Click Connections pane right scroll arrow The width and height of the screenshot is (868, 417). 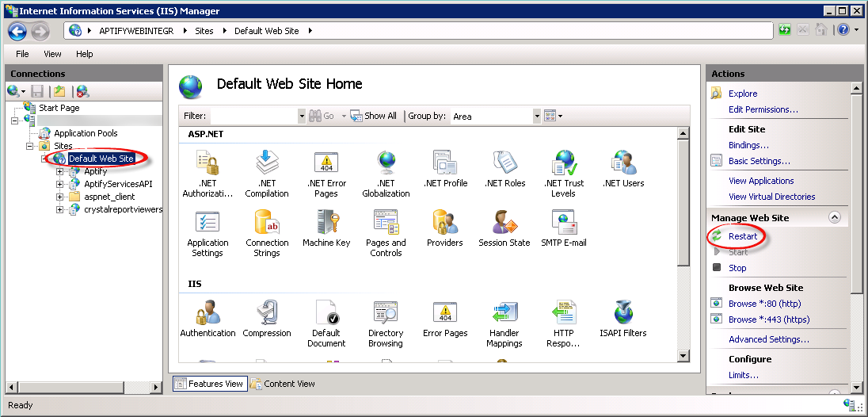156,387
